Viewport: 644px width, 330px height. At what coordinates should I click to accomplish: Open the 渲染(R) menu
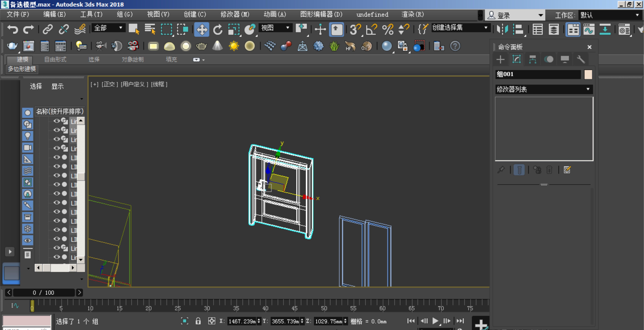pos(413,15)
